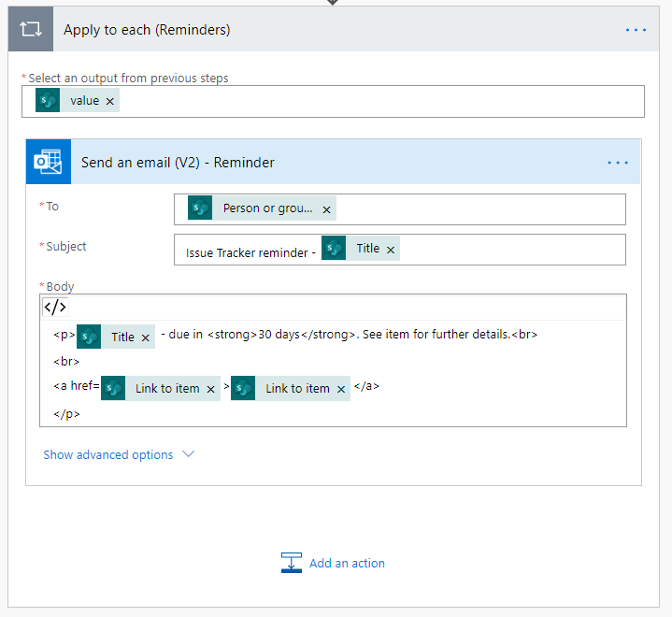Image resolution: width=672 pixels, height=617 pixels.
Task: Click the Subject field text
Action: tap(246, 252)
